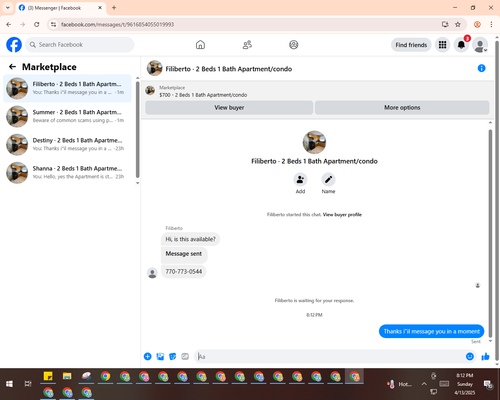Open the View buyer profile link
Screen dimensions: 500x400
point(342,215)
